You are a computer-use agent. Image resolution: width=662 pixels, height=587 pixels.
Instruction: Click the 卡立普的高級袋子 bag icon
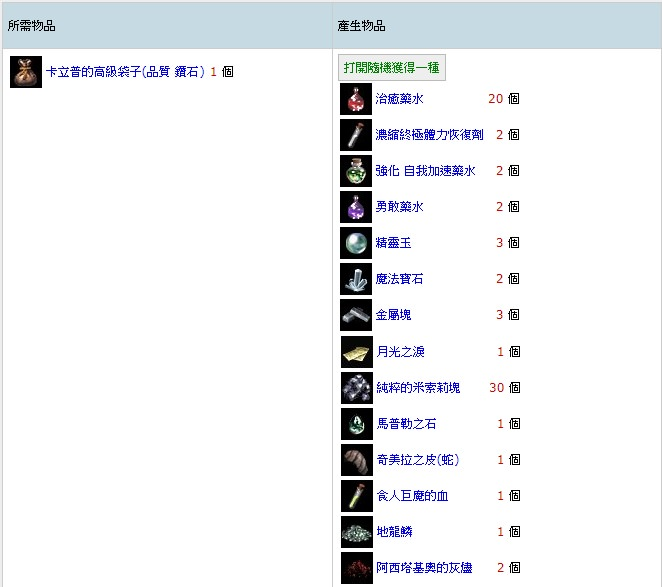[26, 72]
